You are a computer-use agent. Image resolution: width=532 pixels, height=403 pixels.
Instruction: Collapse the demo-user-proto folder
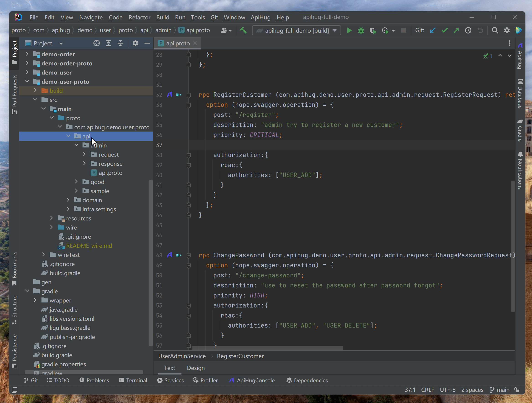27,81
